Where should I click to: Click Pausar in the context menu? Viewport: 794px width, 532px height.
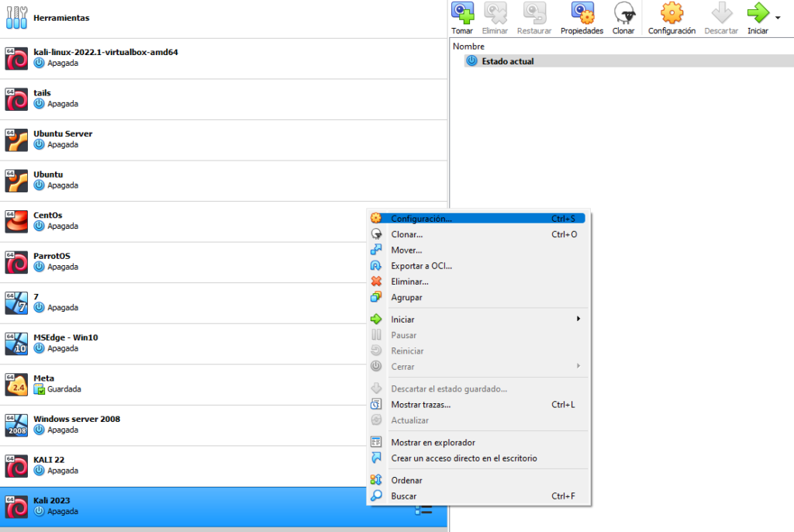click(477, 335)
